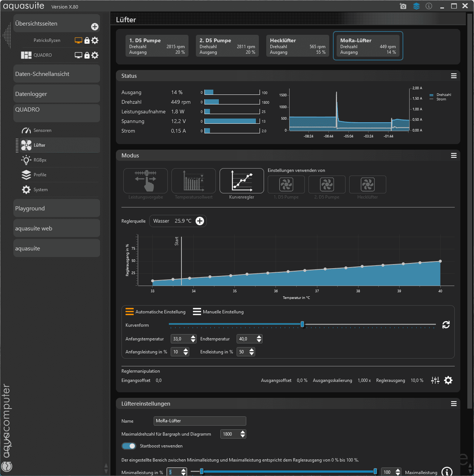Click the monitor icon for QUADRO page
This screenshot has height=476, width=474.
coord(79,55)
